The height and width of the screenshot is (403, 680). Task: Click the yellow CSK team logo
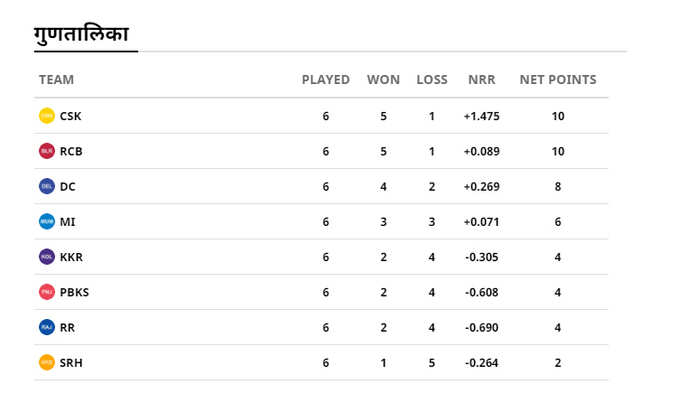47,116
